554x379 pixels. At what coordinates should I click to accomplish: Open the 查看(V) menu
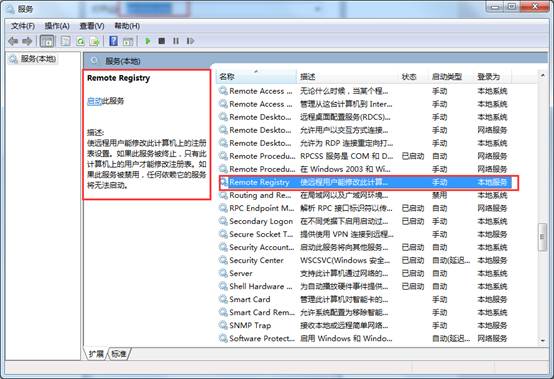click(92, 26)
